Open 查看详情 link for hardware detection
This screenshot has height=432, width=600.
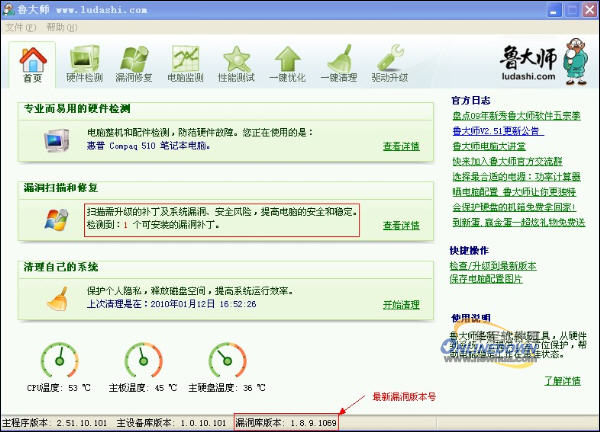click(x=401, y=146)
